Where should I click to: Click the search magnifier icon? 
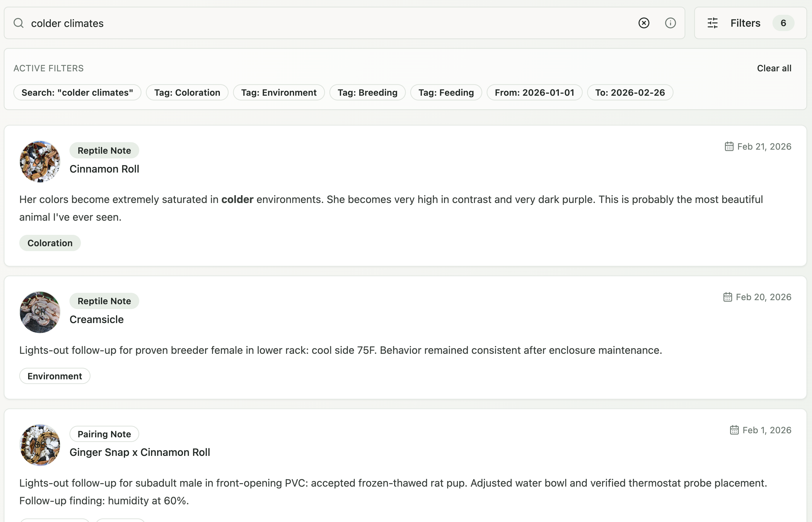pyautogui.click(x=19, y=23)
